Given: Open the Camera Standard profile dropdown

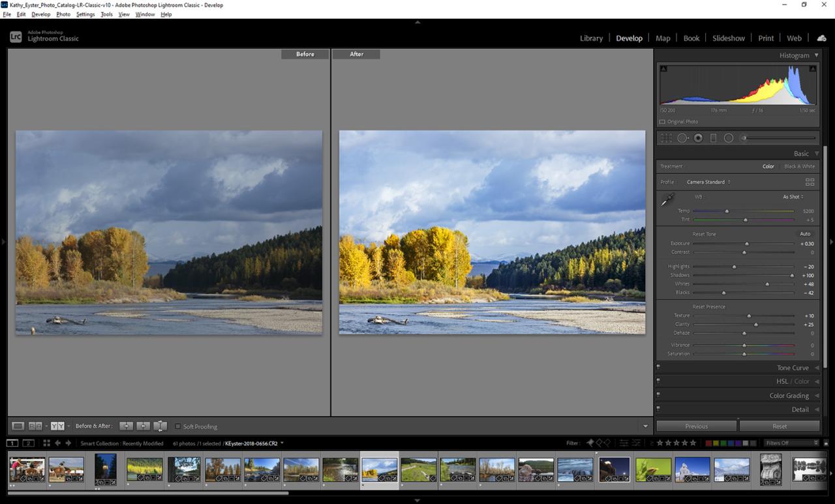Looking at the screenshot, I should (708, 182).
